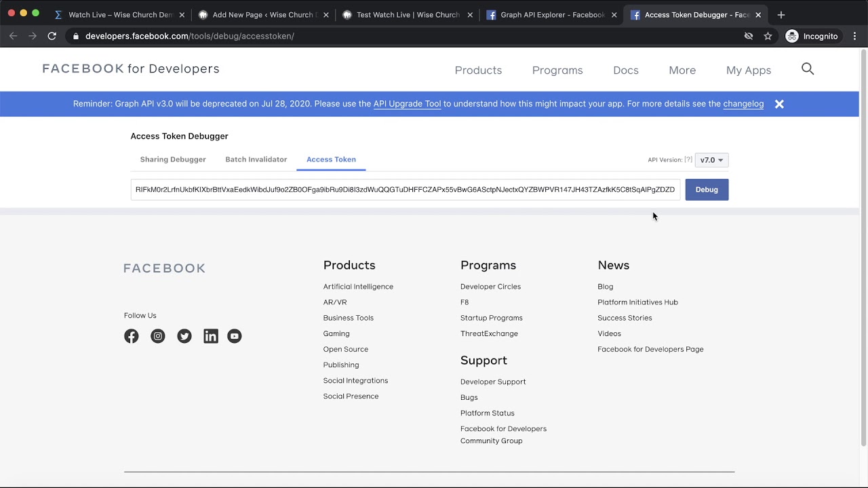Reload the current page
Viewport: 868px width, 488px height.
coord(52,36)
